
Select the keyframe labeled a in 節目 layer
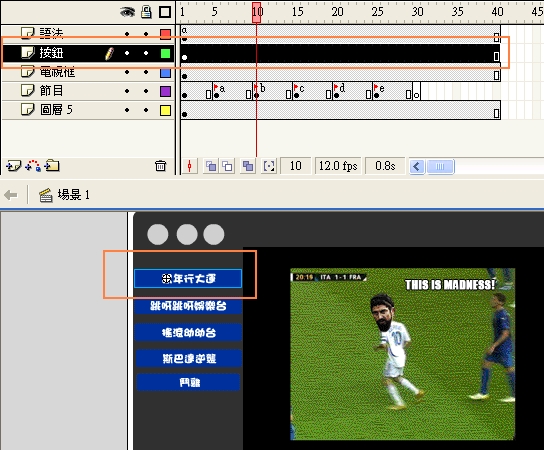[217, 92]
